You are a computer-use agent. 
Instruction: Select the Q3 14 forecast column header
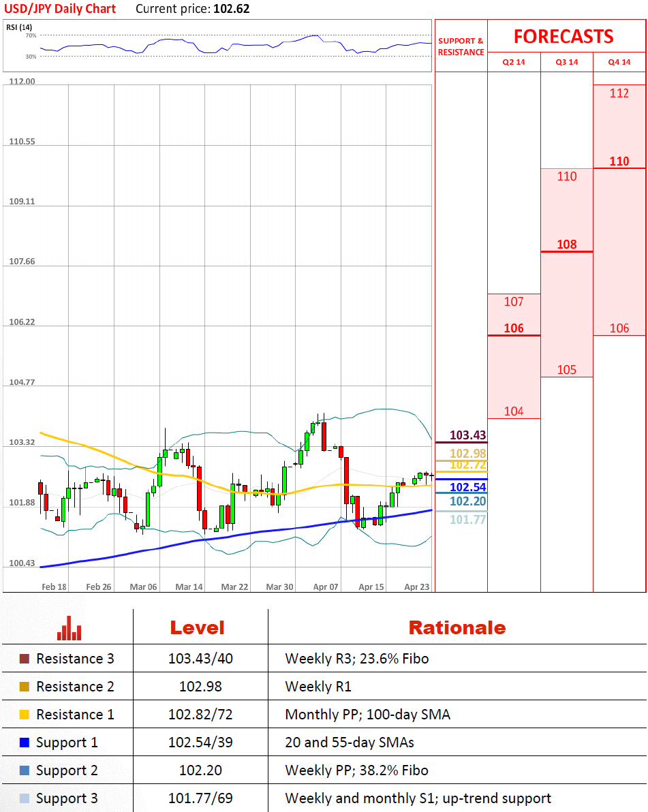[x=567, y=62]
